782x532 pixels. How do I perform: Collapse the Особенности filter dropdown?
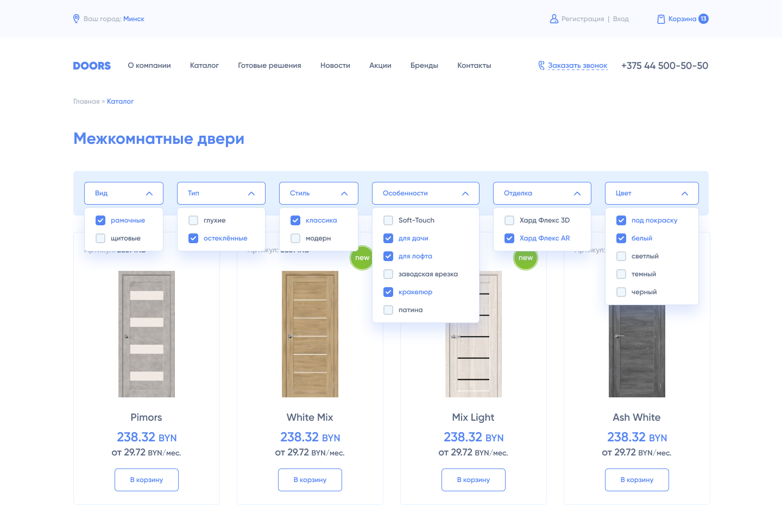click(426, 193)
